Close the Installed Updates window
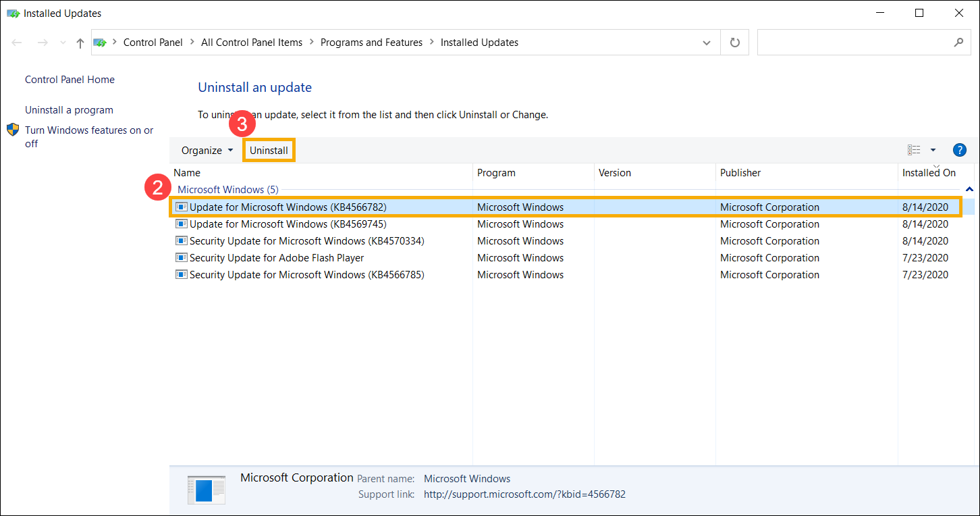Image resolution: width=980 pixels, height=516 pixels. click(x=958, y=13)
